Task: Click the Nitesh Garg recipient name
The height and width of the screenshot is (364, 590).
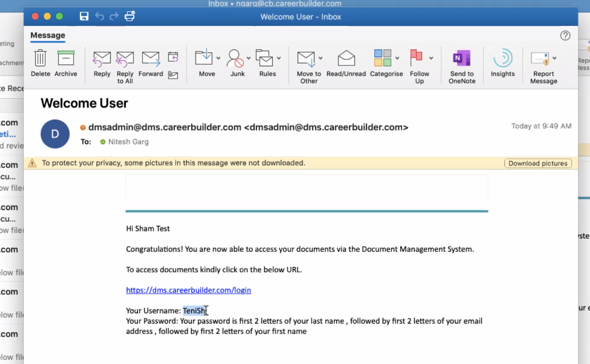Action: [x=128, y=142]
